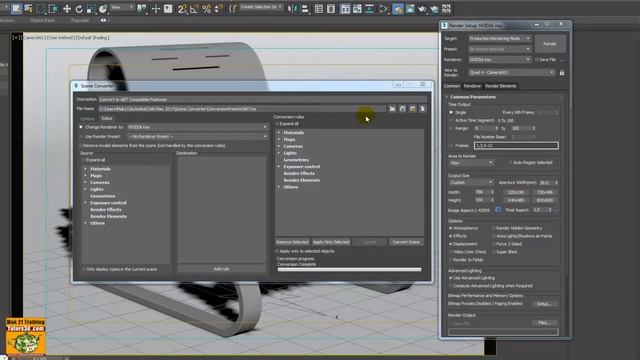Activate the Select and Scale tool
This screenshot has width=640, height=360.
(91, 9)
